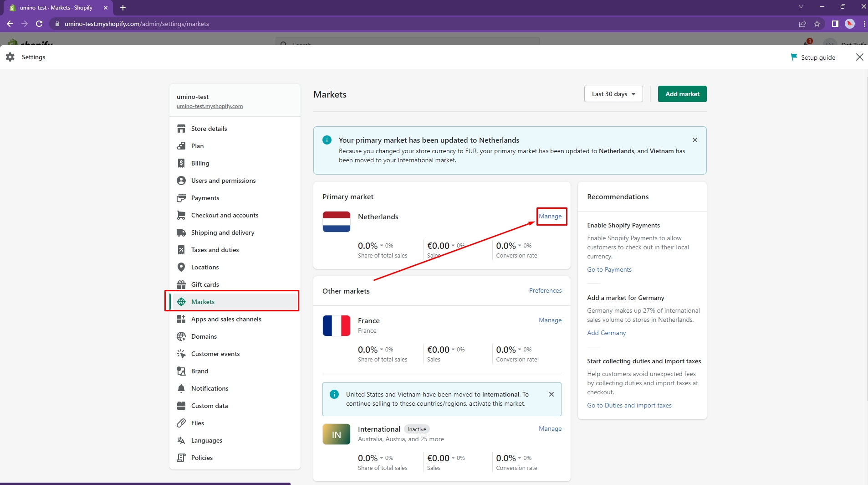Viewport: 868px width, 485px height.
Task: Dismiss the International market info notice
Action: pos(551,394)
